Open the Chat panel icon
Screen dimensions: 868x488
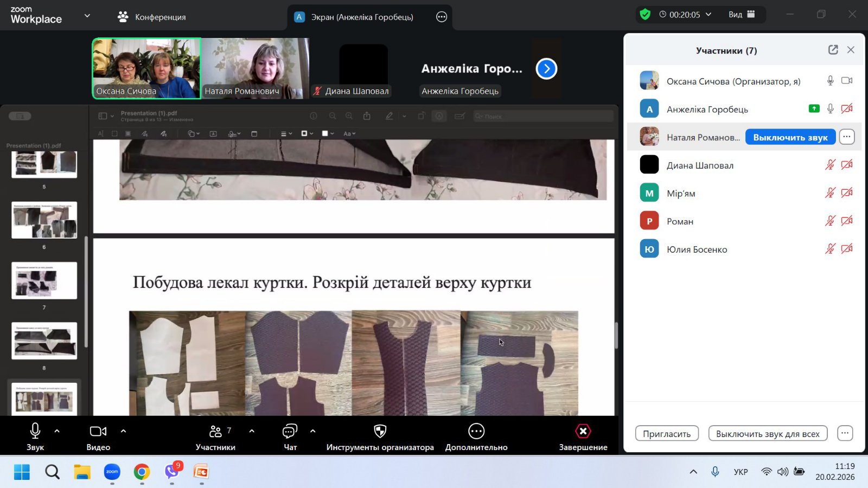pos(290,432)
